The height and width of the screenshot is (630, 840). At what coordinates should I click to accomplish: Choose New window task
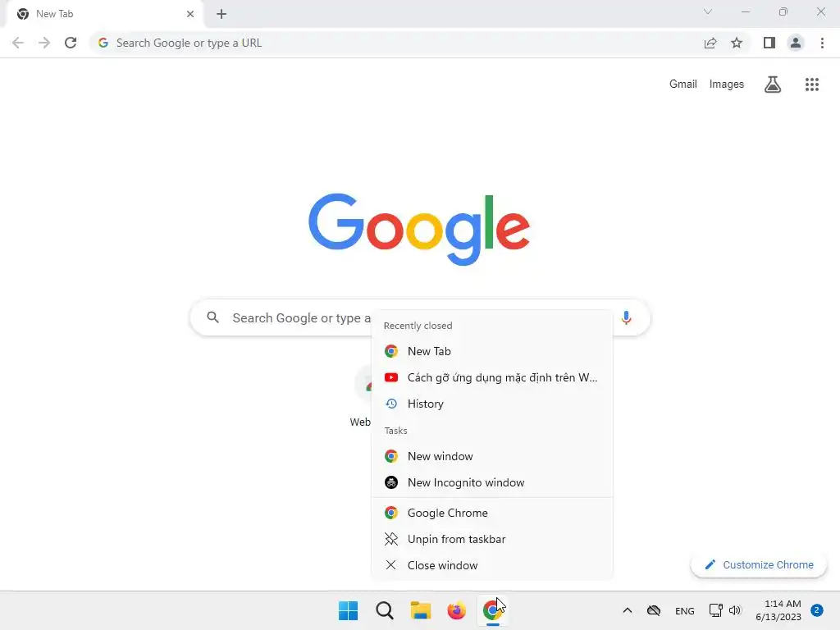point(492,456)
